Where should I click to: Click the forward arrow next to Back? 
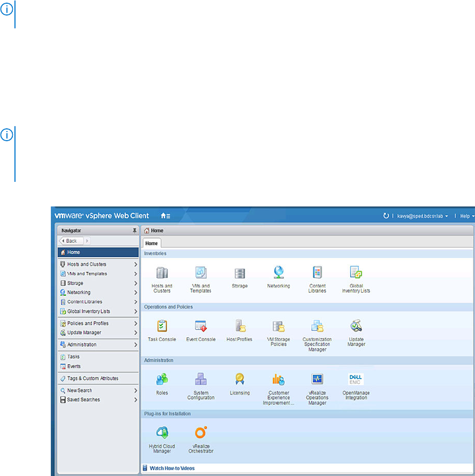[x=87, y=241]
